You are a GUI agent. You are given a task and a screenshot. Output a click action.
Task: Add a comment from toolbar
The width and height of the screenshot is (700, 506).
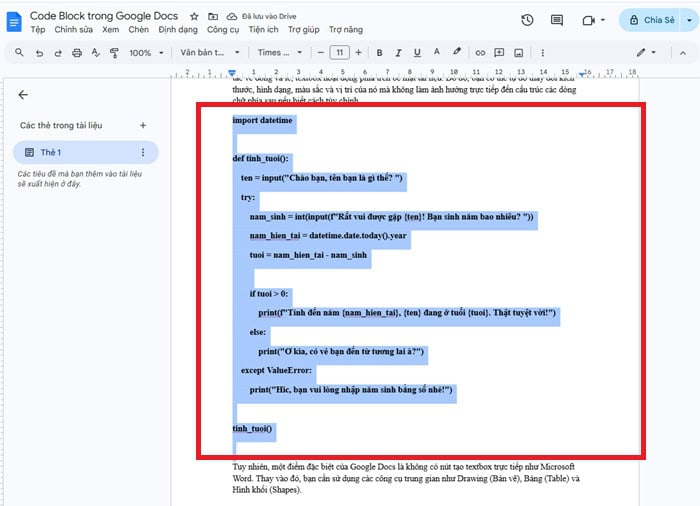point(499,53)
